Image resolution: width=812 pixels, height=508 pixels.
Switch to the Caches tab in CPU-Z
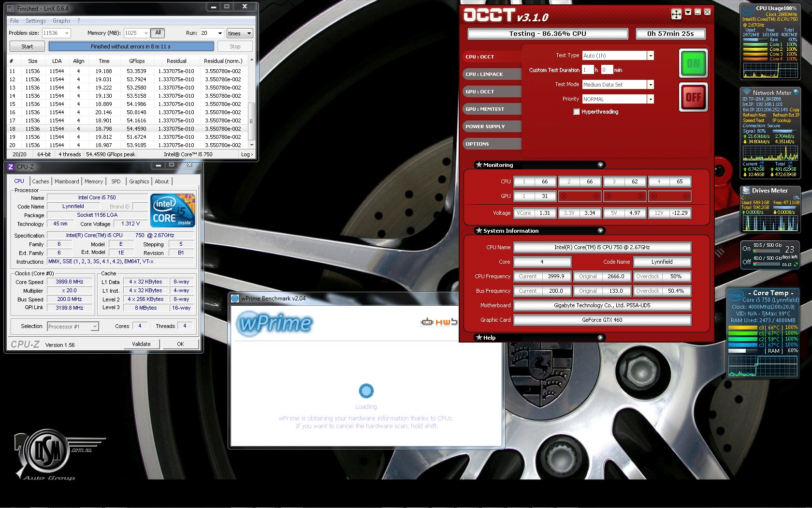[41, 181]
